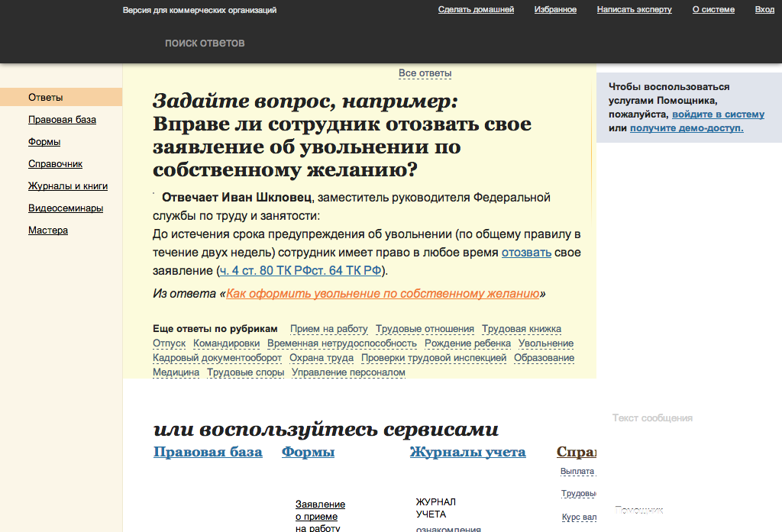Choose the Трудовая книжка rubric

tap(522, 329)
